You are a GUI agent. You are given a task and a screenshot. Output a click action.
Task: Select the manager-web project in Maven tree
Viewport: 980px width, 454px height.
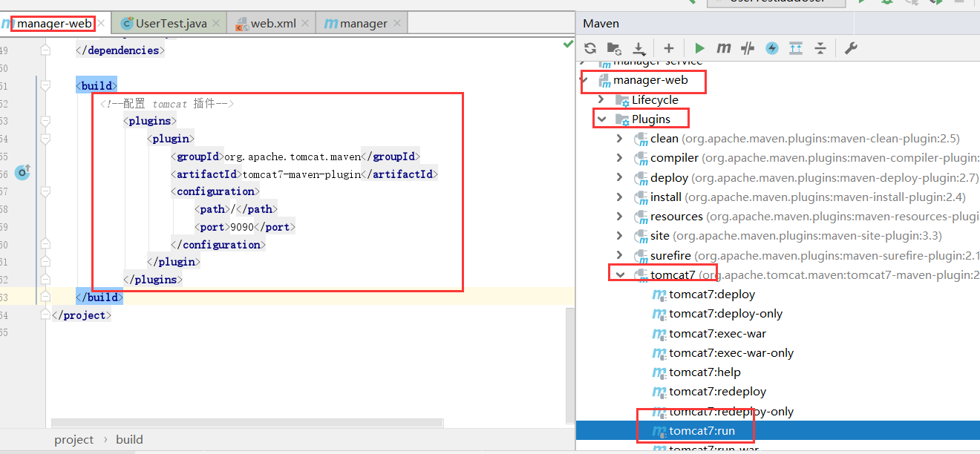click(x=650, y=79)
